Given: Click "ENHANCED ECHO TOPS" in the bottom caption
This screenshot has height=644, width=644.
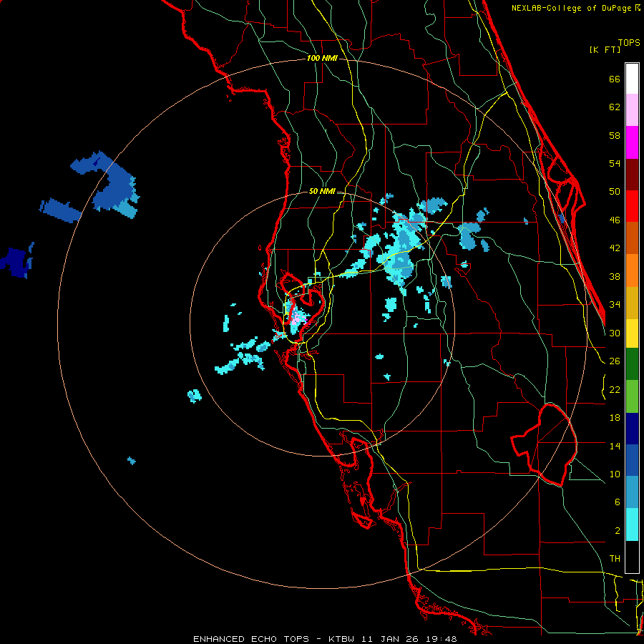Looking at the screenshot, I should 251,639.
